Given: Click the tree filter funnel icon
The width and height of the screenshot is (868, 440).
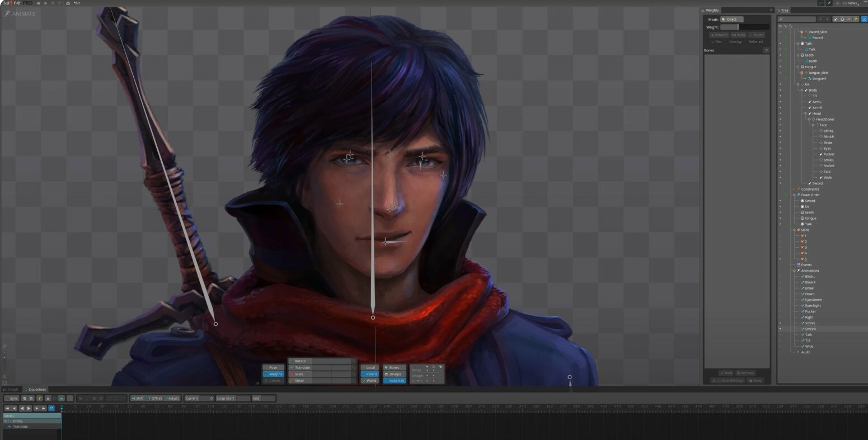Looking at the screenshot, I should (x=856, y=20).
